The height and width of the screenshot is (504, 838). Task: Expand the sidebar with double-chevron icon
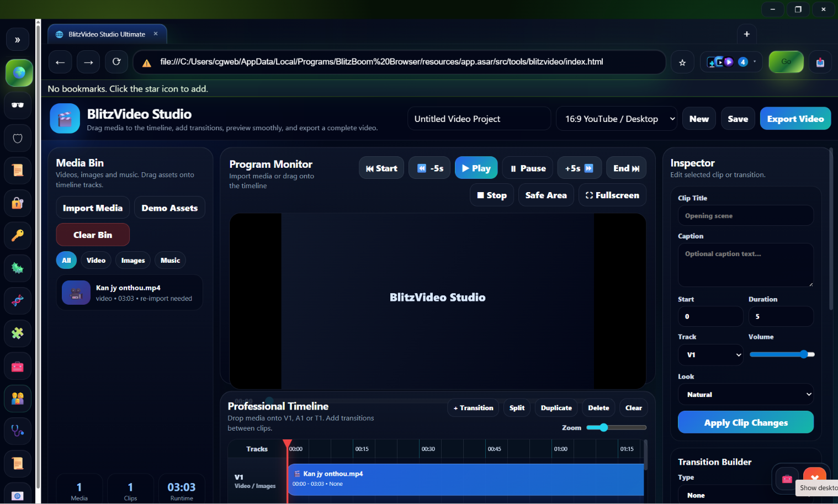pyautogui.click(x=18, y=40)
